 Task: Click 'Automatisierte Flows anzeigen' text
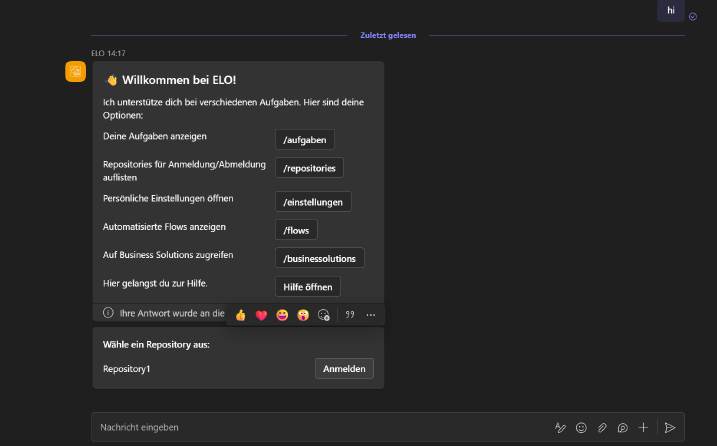[164, 227]
